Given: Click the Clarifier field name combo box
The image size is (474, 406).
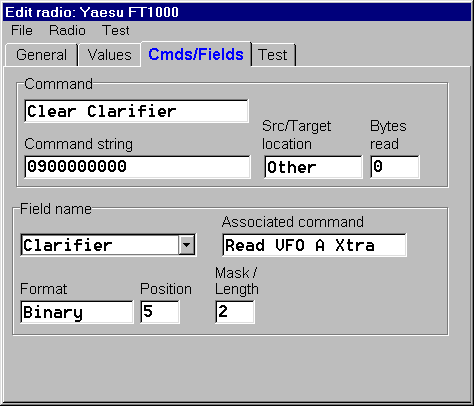Looking at the screenshot, I should point(108,245).
